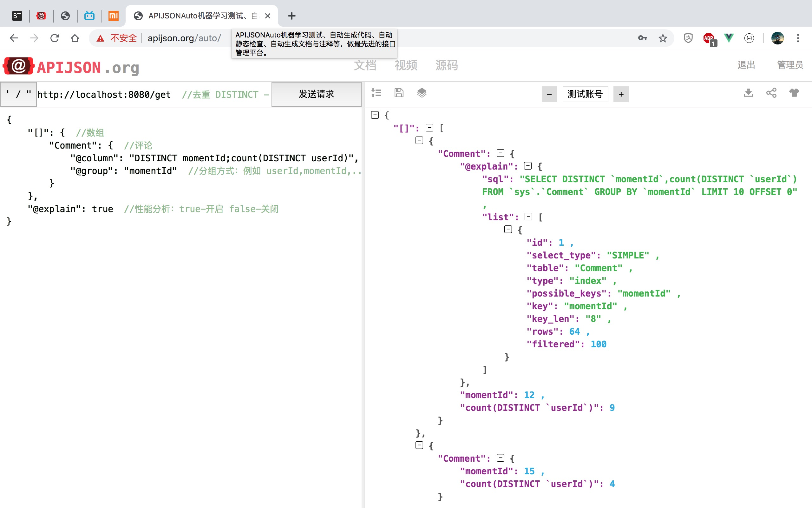Open the BT pinned tab
The image size is (812, 508).
point(17,16)
